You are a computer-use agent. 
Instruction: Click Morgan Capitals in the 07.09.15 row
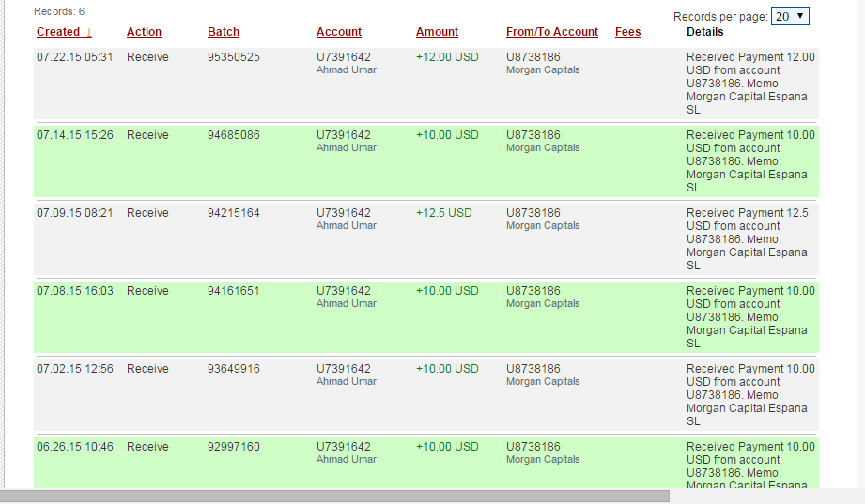coord(543,225)
